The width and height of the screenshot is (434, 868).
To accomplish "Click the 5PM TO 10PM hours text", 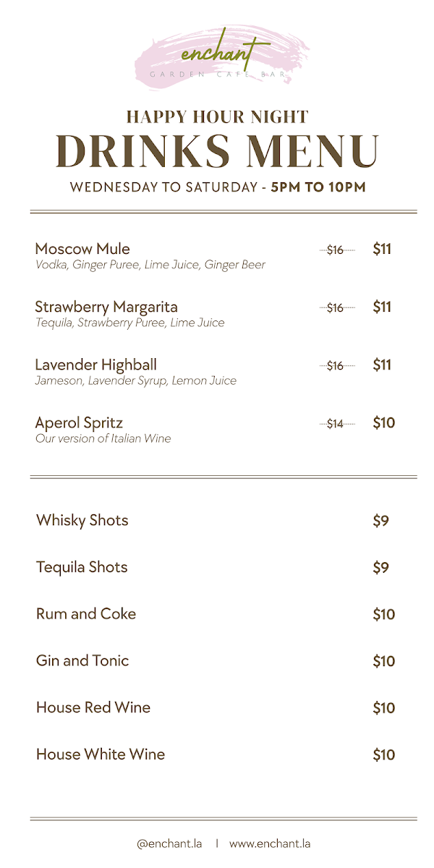I will pyautogui.click(x=318, y=187).
